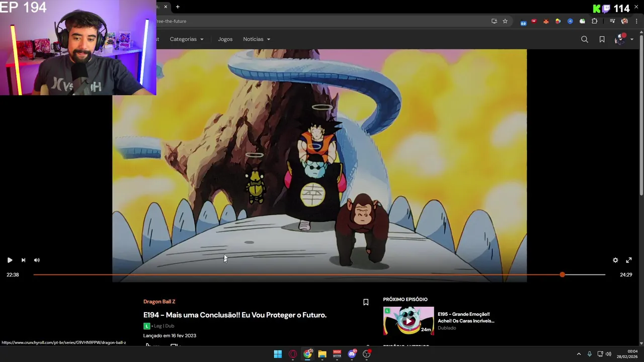This screenshot has height=362, width=644.
Task: Click the browser address bar URL
Action: (x=171, y=21)
